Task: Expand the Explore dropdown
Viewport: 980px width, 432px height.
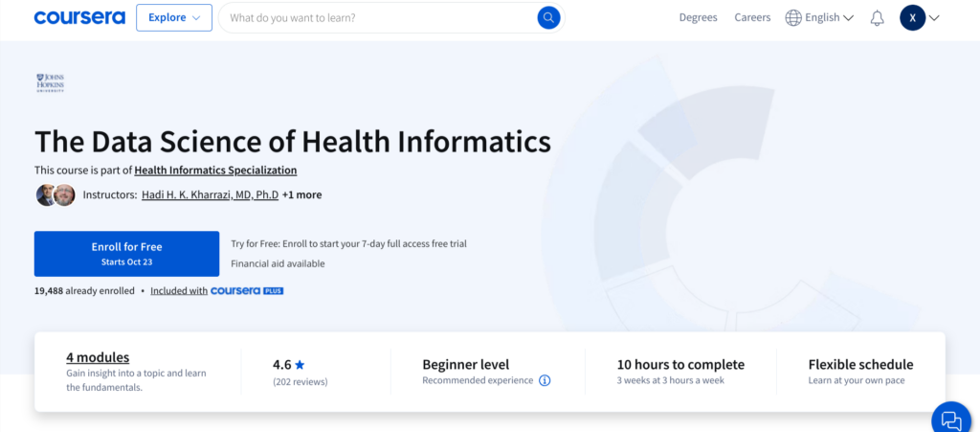Action: [x=174, y=17]
